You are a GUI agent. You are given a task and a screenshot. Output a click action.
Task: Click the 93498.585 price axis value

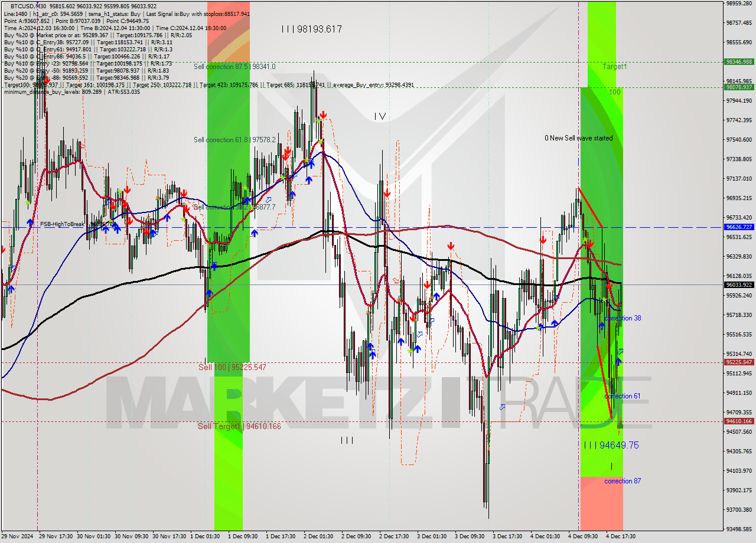click(739, 529)
